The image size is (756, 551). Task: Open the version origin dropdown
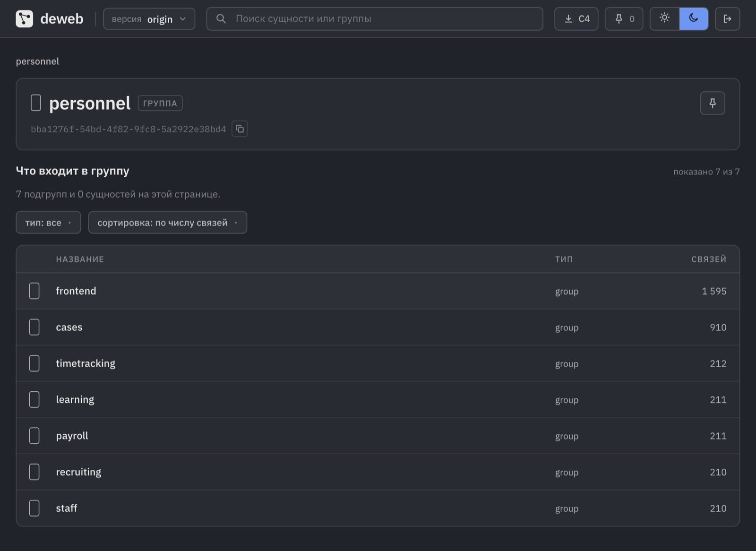pyautogui.click(x=149, y=19)
